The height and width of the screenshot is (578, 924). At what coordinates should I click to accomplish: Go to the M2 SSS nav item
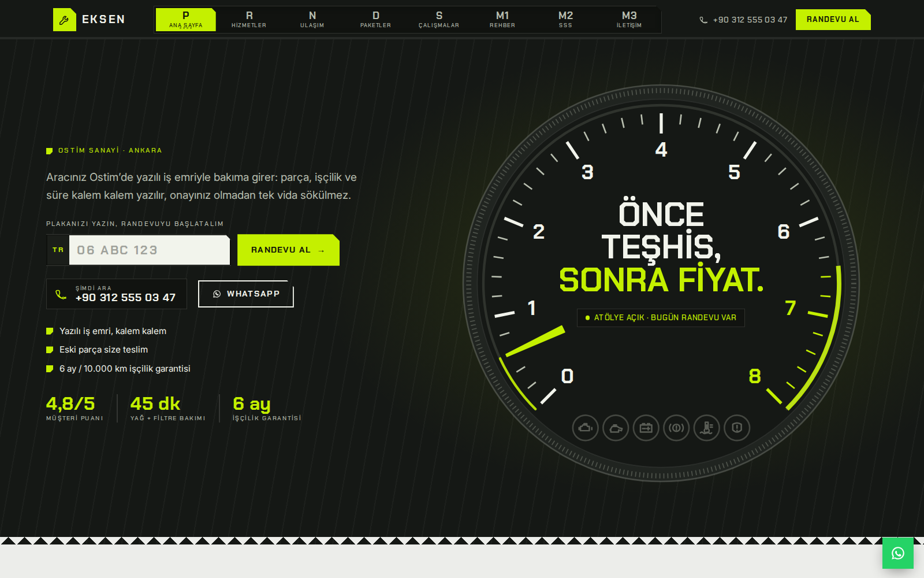[x=566, y=20]
